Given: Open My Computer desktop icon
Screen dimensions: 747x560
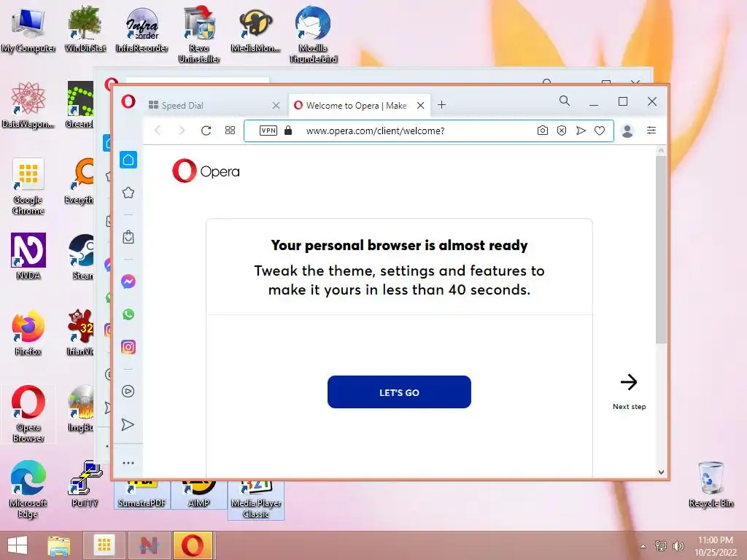Looking at the screenshot, I should pyautogui.click(x=28, y=29).
